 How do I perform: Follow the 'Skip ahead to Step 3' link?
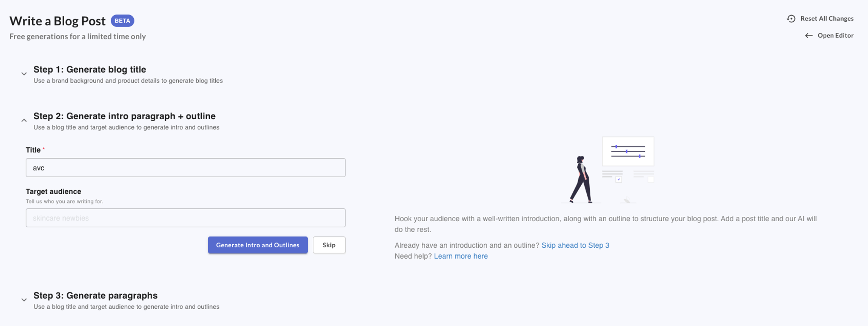(x=575, y=246)
